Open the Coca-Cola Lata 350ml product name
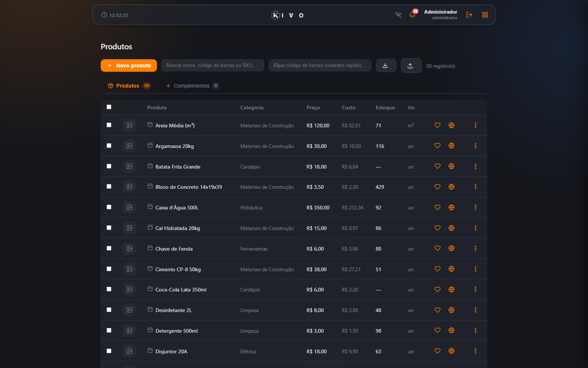 click(x=181, y=290)
